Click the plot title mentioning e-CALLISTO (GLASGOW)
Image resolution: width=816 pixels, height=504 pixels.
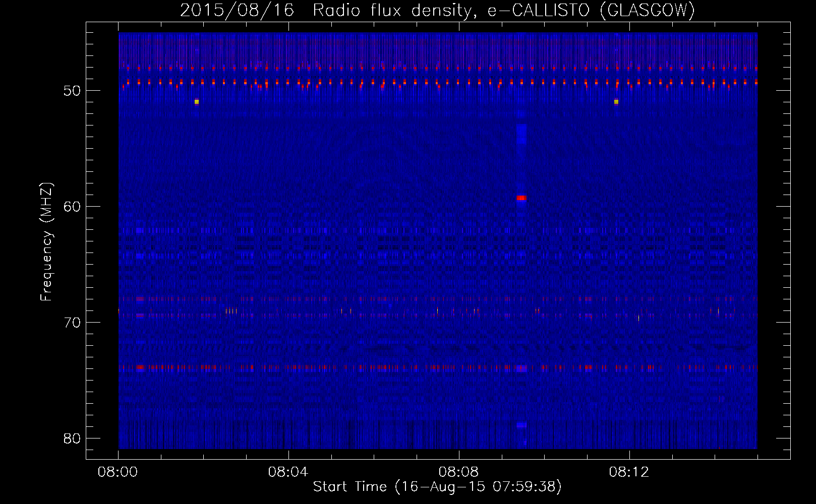[x=438, y=11]
